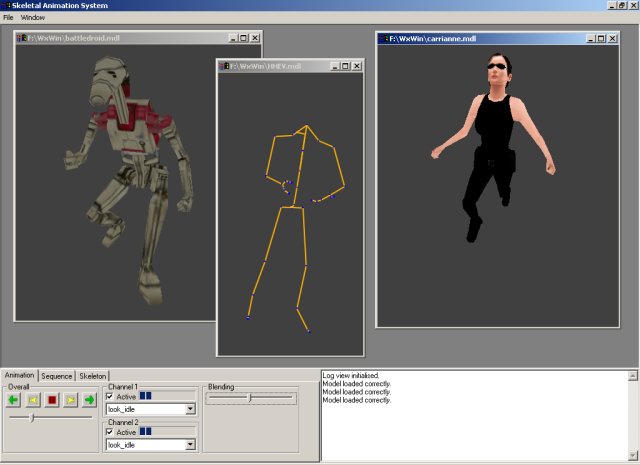The width and height of the screenshot is (640, 465).
Task: Stop the animation with the red square button
Action: click(52, 400)
